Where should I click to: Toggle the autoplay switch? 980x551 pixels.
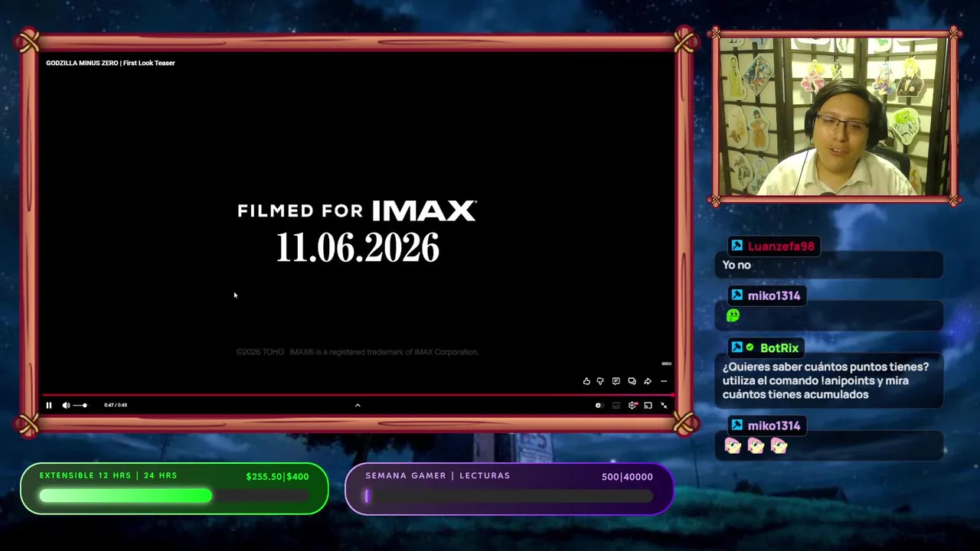tap(599, 406)
